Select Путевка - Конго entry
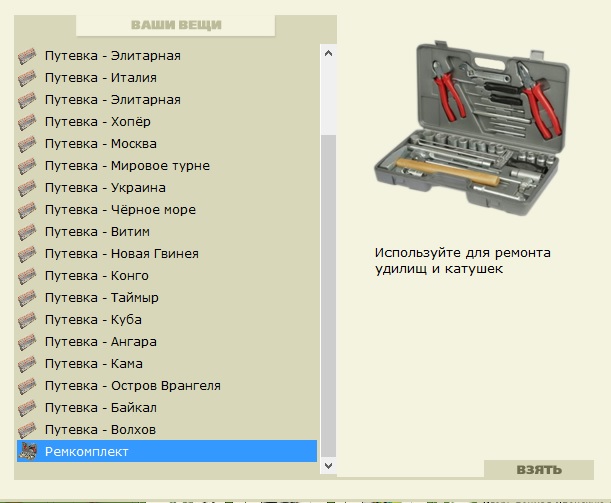 click(x=167, y=276)
